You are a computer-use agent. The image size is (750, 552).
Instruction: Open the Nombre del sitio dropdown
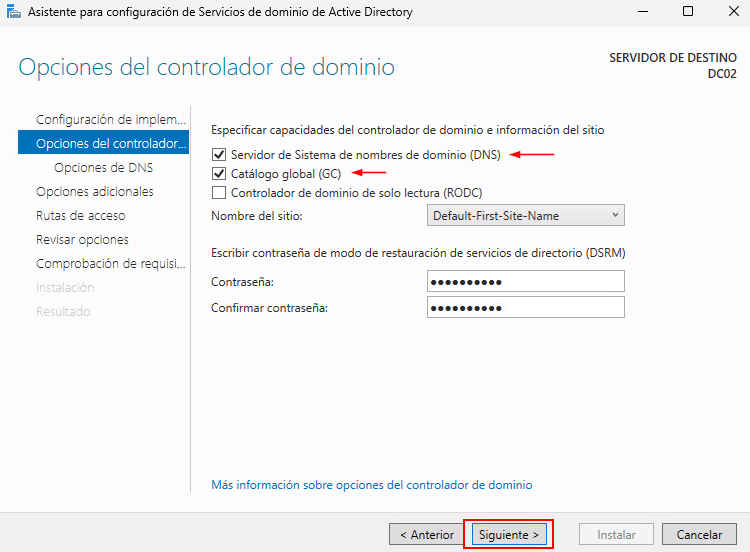(x=525, y=215)
